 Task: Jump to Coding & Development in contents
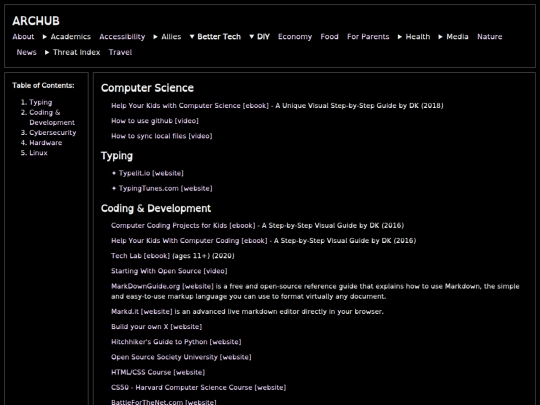pyautogui.click(x=52, y=117)
